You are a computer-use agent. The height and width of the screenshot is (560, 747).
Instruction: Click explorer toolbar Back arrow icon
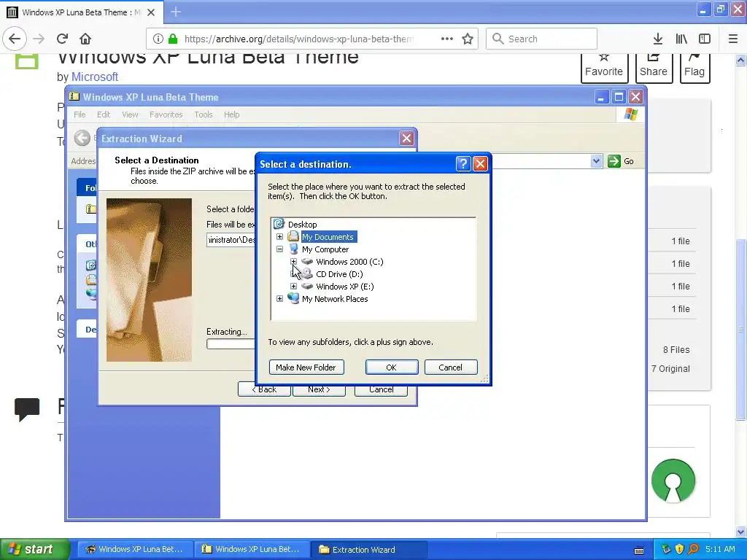[x=82, y=138]
